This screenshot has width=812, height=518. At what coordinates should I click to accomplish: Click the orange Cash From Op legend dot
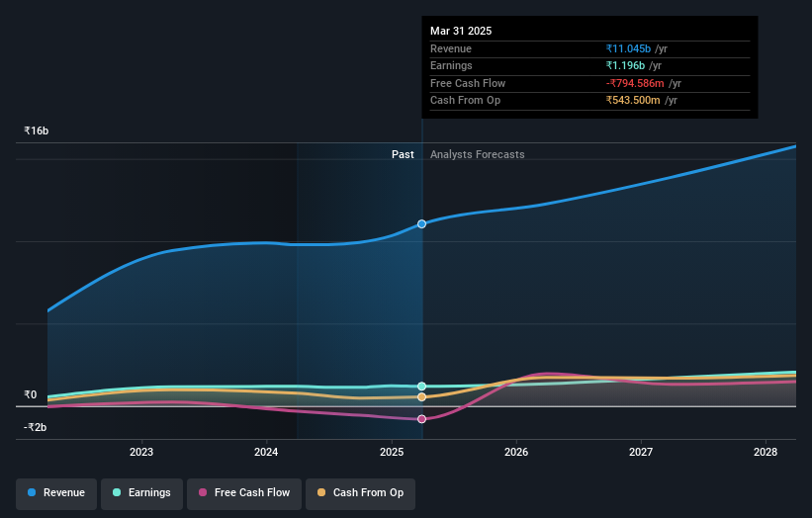pos(321,492)
